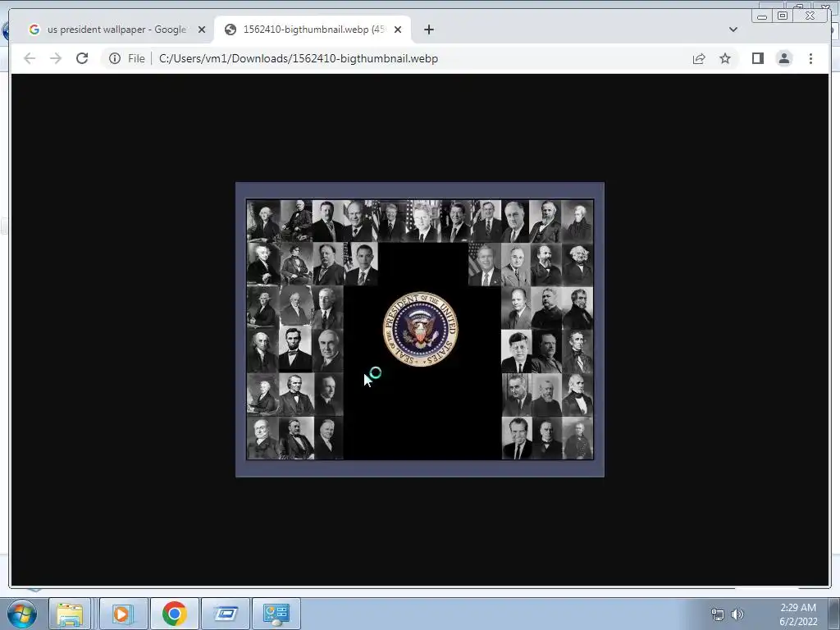Viewport: 840px width, 630px height.
Task: Open the taskbar icon right of Chrome
Action: click(x=226, y=614)
